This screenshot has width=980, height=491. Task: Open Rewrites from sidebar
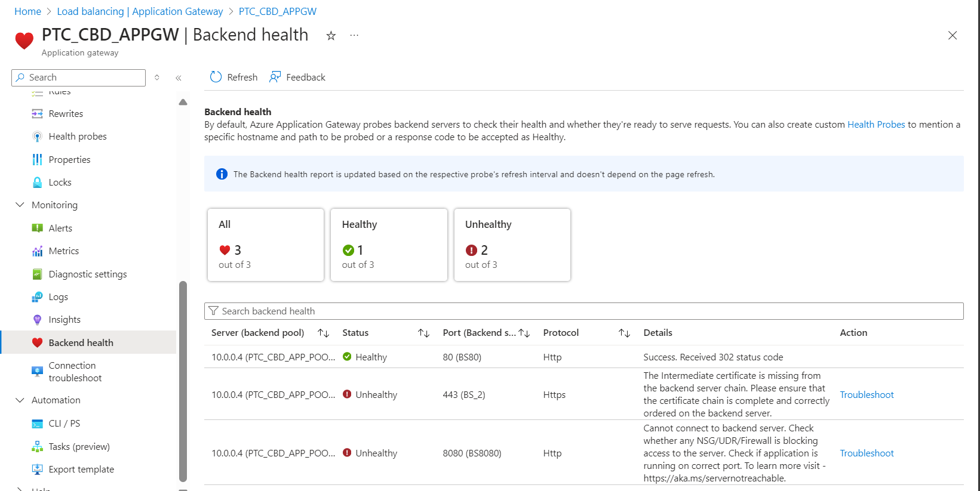tap(66, 113)
